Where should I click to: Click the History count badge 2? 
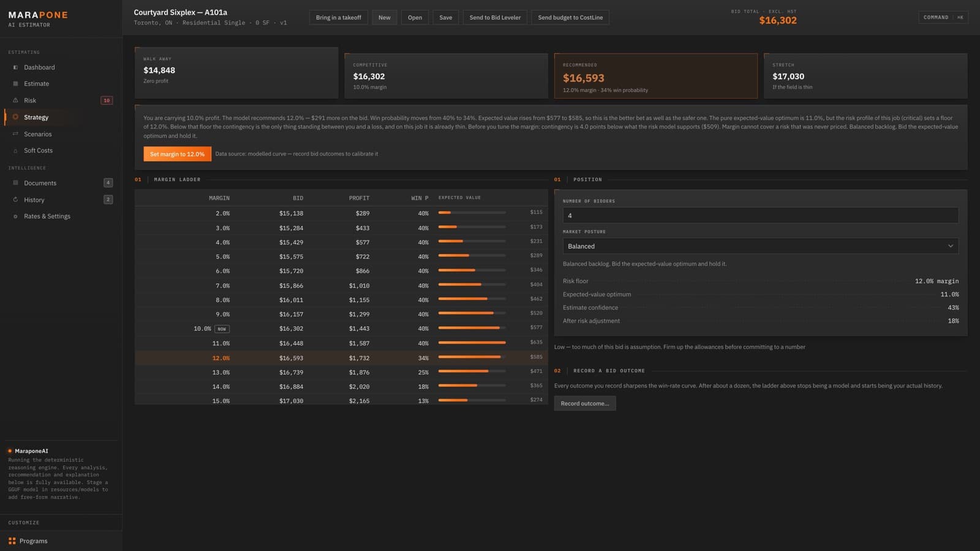[x=108, y=200]
